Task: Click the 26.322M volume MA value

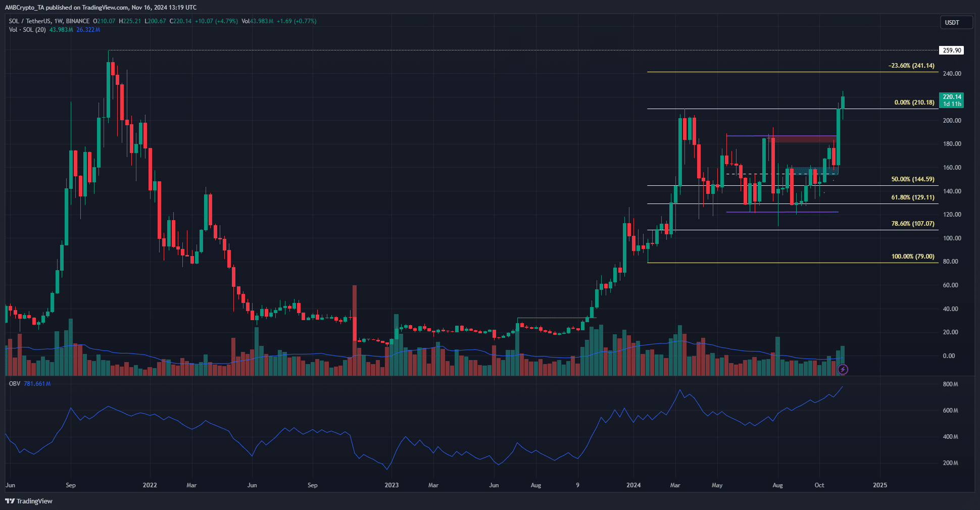Action: 88,30
